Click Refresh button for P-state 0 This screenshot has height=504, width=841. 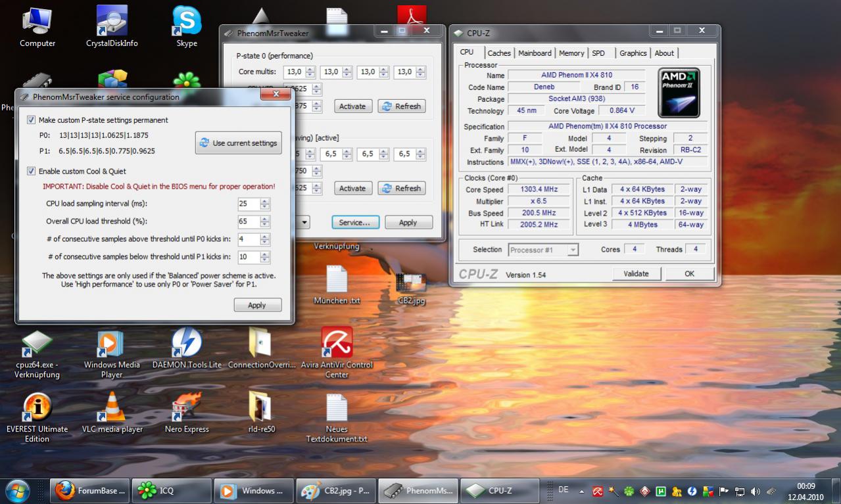402,106
